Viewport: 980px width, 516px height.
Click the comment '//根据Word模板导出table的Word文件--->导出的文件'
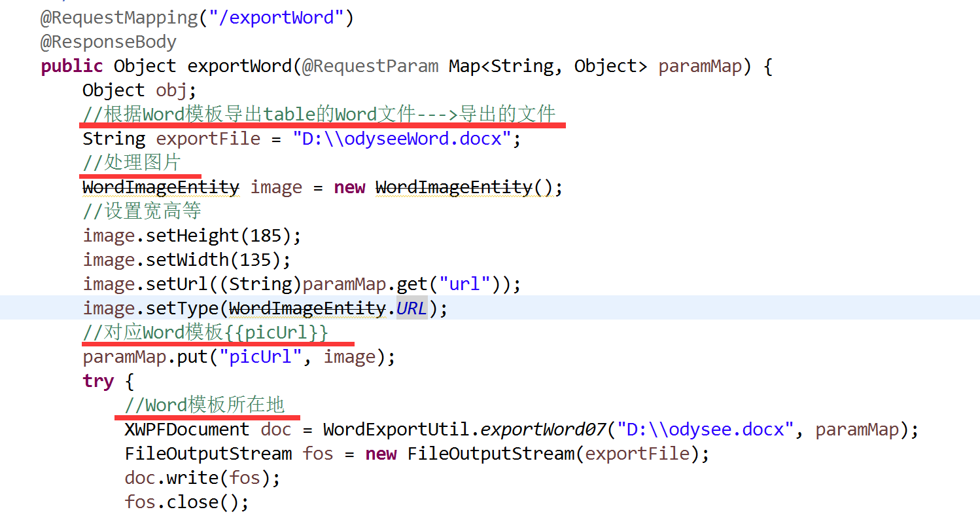(319, 115)
